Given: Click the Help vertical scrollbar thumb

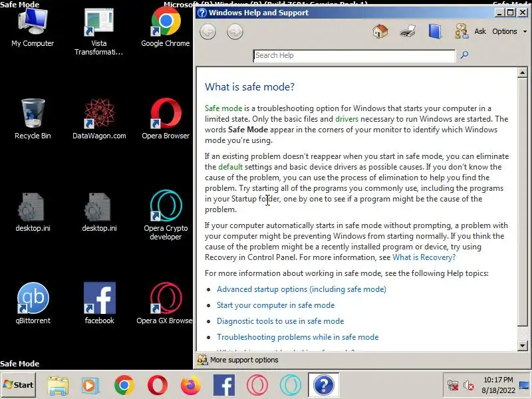Looking at the screenshot, I should 523,203.
